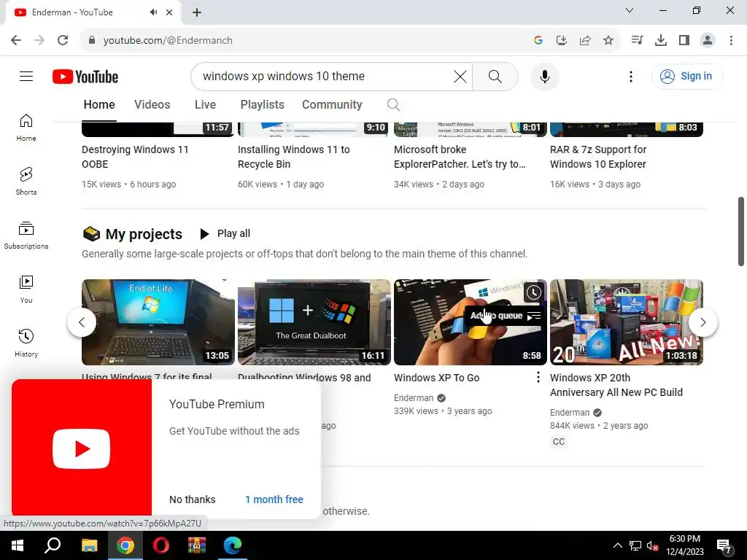
Task: Open a new browser tab
Action: (x=197, y=12)
